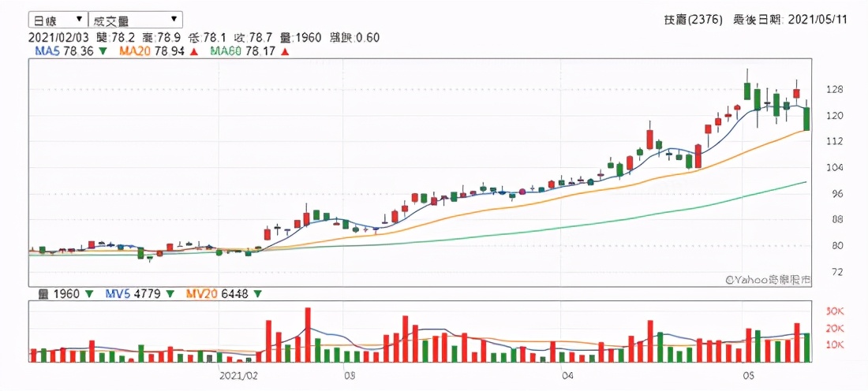Click the green arrow beside MV5 4779
Screen dimensions: 868x391
170,294
